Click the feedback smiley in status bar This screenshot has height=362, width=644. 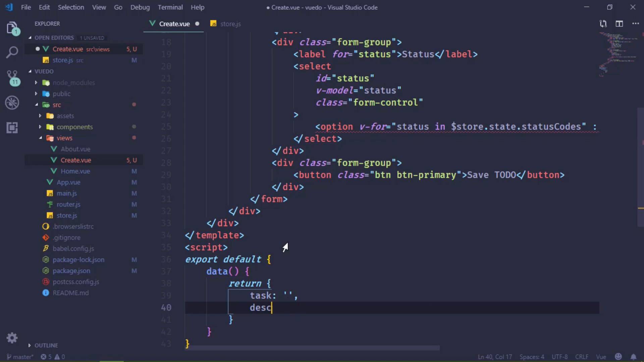(x=618, y=357)
